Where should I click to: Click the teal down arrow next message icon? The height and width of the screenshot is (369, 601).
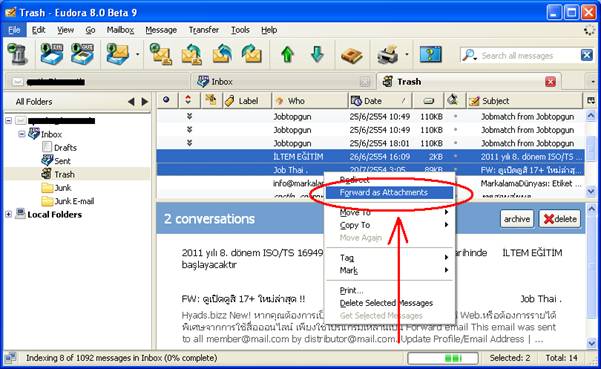317,54
